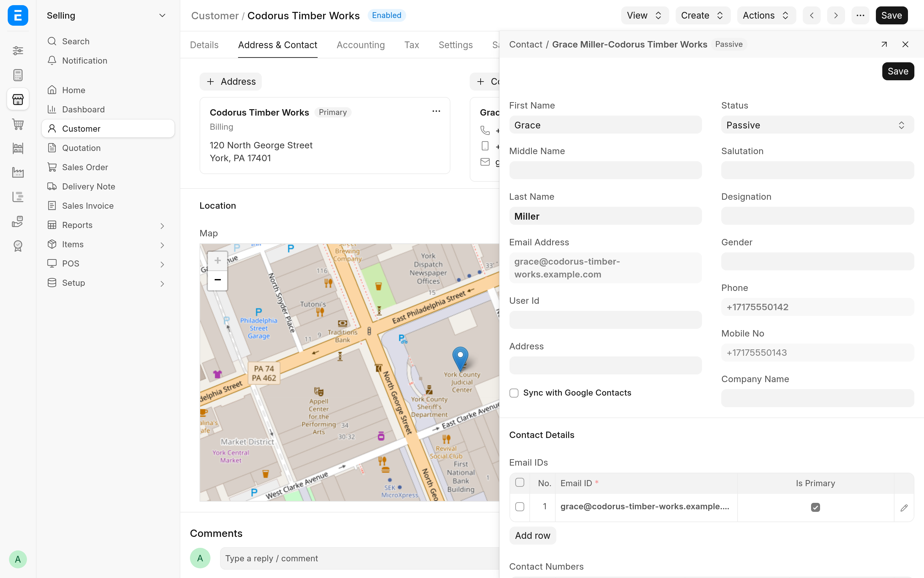
Task: Open the Create dropdown
Action: point(703,15)
